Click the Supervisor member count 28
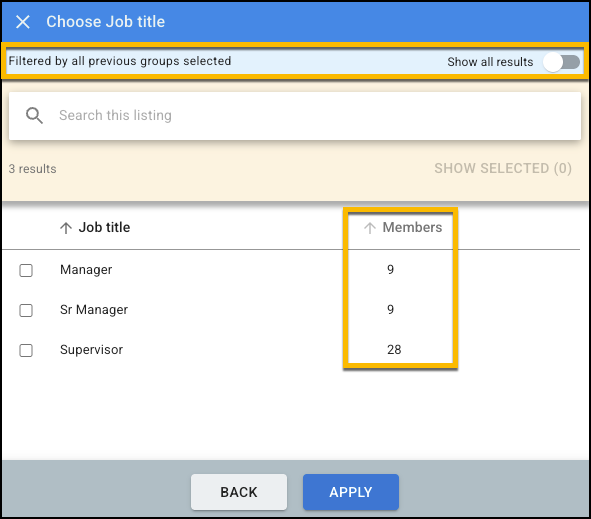This screenshot has height=519, width=591. [x=394, y=350]
